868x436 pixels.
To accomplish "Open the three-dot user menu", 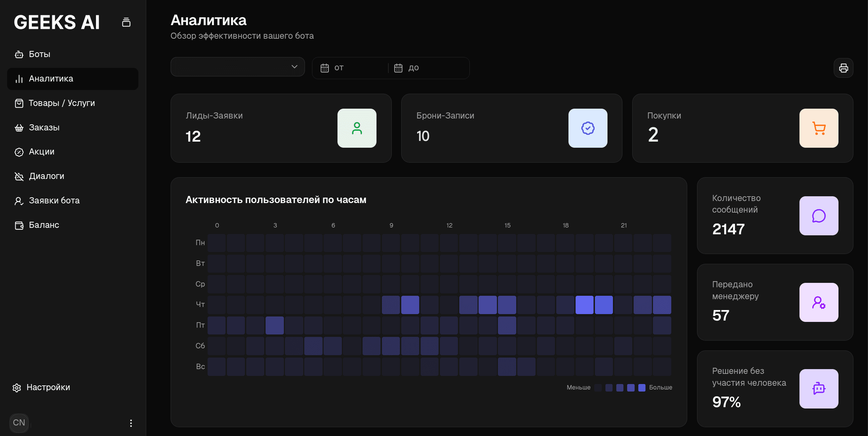I will click(x=131, y=423).
